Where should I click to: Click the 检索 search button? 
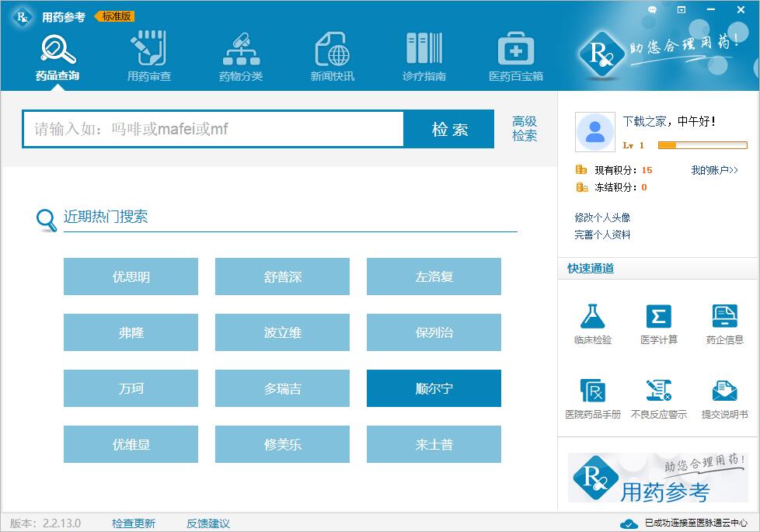click(449, 129)
